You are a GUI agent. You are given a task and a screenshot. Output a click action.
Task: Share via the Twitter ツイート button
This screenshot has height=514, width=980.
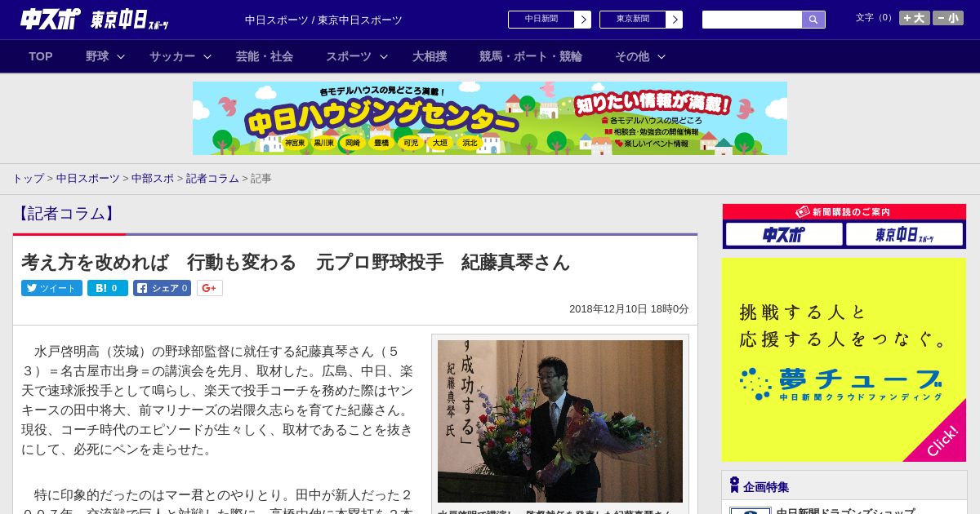[x=51, y=288]
